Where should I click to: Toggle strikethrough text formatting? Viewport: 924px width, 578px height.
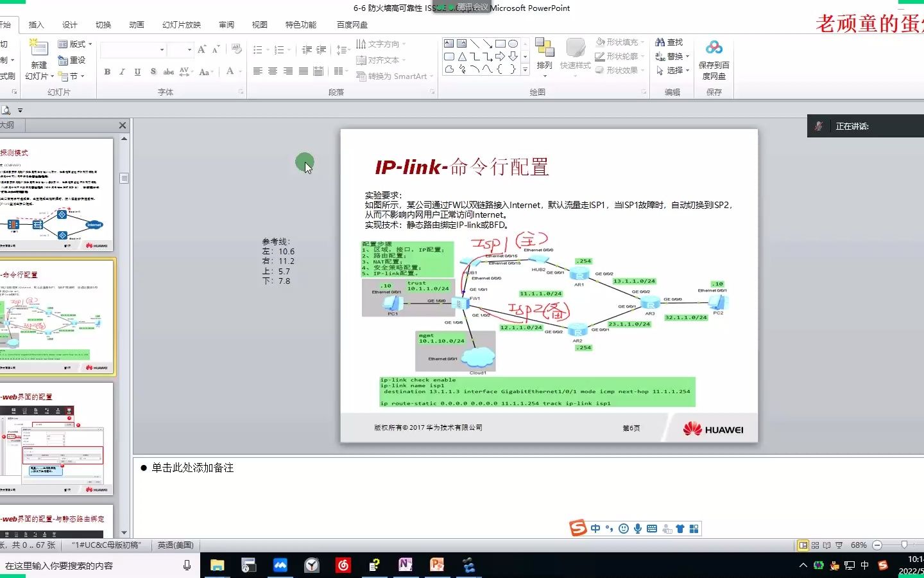(x=168, y=72)
